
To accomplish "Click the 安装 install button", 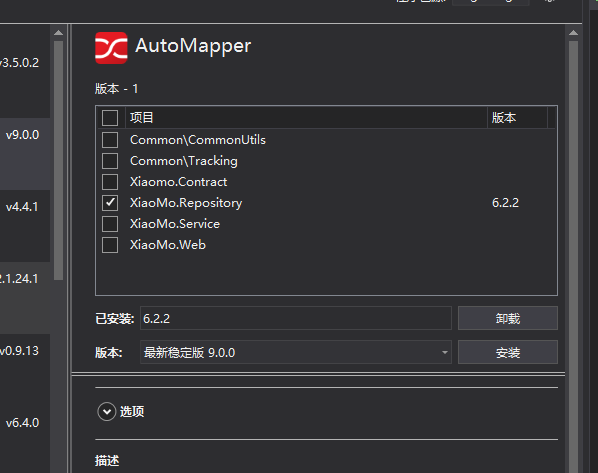I will click(x=508, y=352).
